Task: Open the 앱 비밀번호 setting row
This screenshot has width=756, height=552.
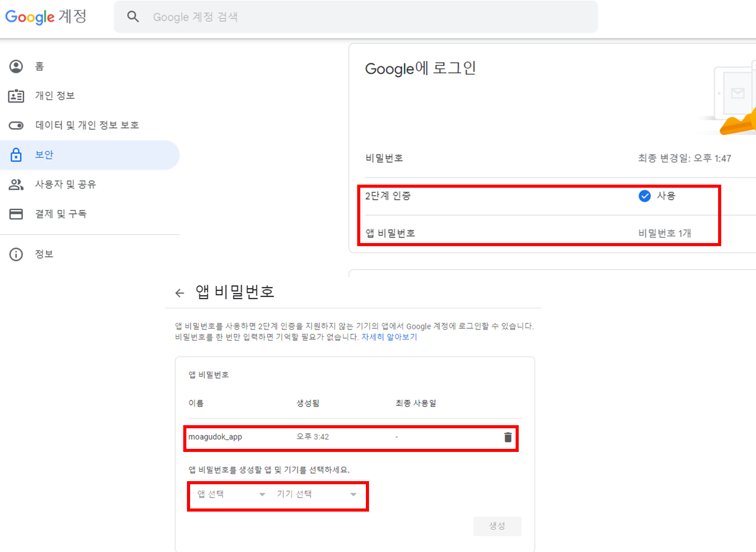Action: click(x=553, y=234)
